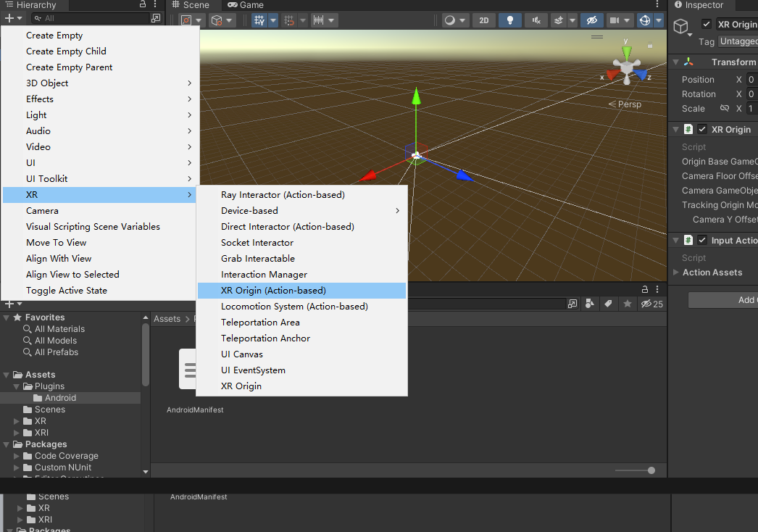Switch to the Game tab

tap(246, 5)
